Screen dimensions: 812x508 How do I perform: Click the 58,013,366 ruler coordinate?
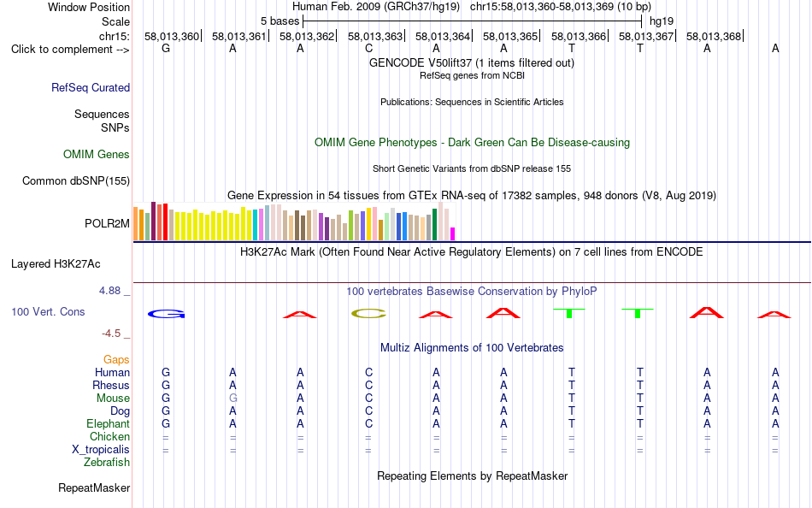579,36
